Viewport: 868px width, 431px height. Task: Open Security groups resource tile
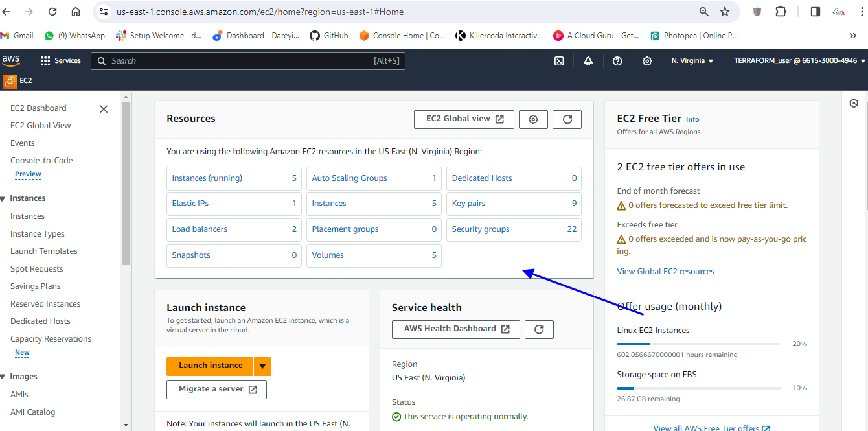point(513,229)
